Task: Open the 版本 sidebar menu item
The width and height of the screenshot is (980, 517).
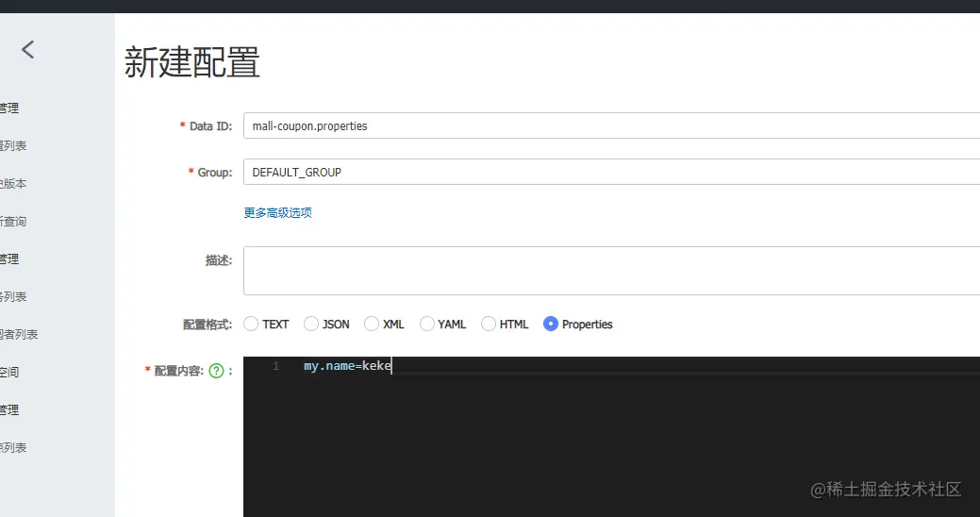Action: [13, 184]
